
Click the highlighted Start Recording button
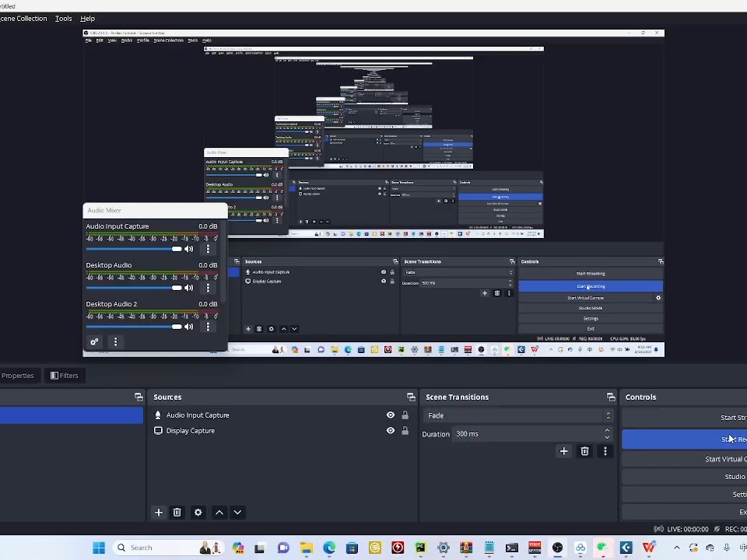[685, 439]
